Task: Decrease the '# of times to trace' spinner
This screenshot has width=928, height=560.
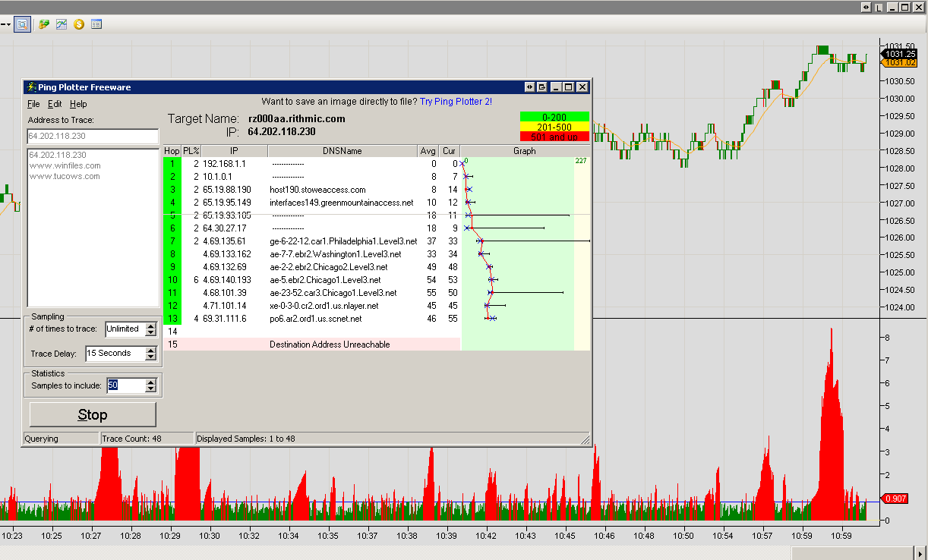Action: click(150, 333)
